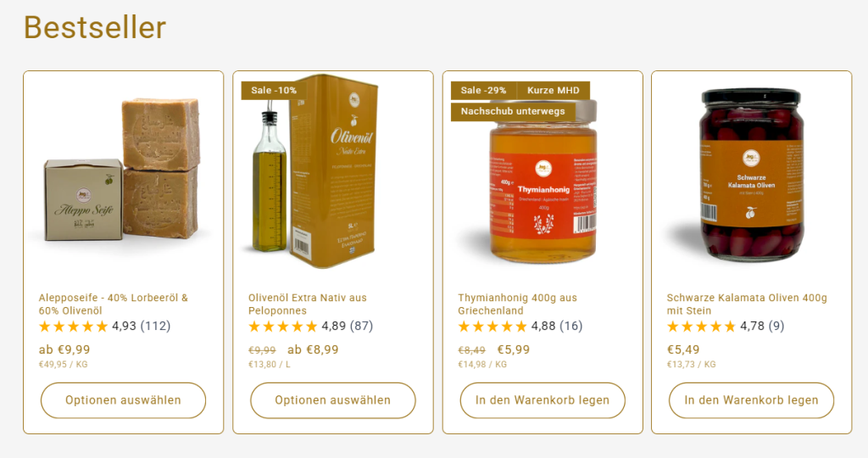Select options for Olivenöl Extra Nativ
This screenshot has width=868, height=458.
click(332, 400)
